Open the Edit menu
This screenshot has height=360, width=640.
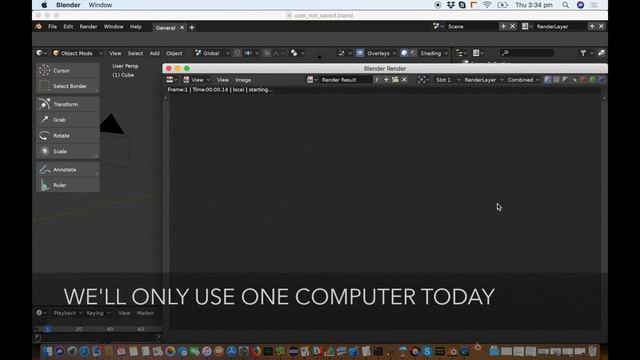[x=68, y=27]
